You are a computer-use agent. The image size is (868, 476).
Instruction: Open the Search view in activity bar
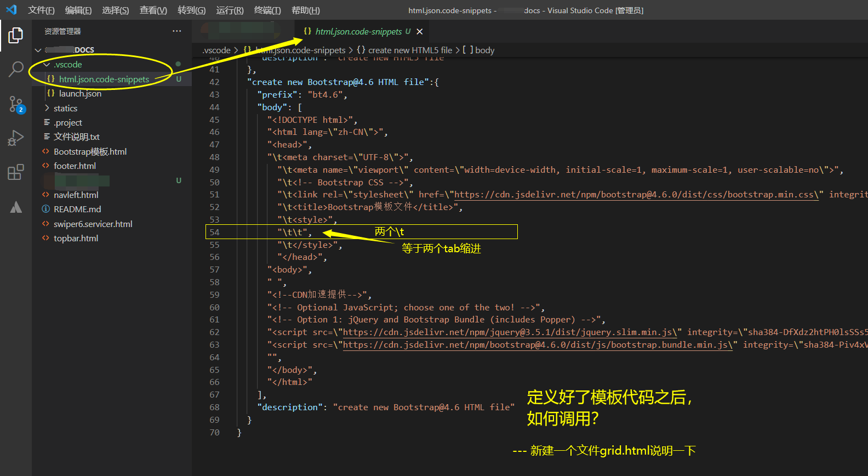(16, 70)
